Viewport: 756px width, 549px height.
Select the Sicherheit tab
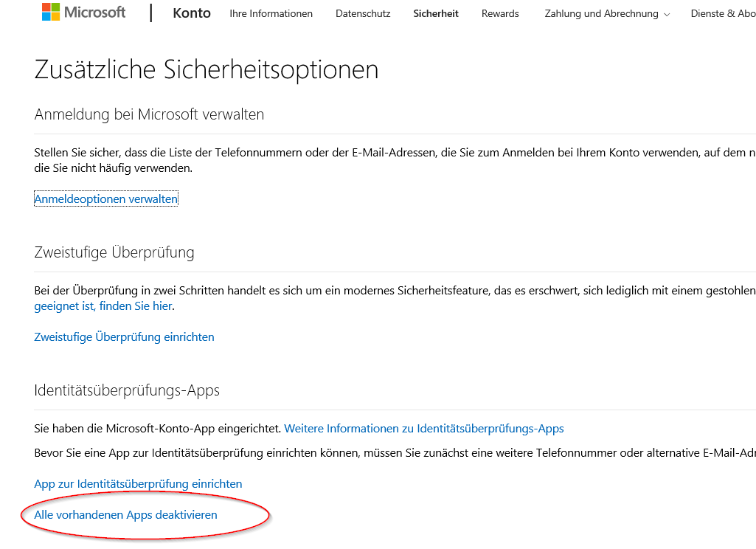coord(436,14)
